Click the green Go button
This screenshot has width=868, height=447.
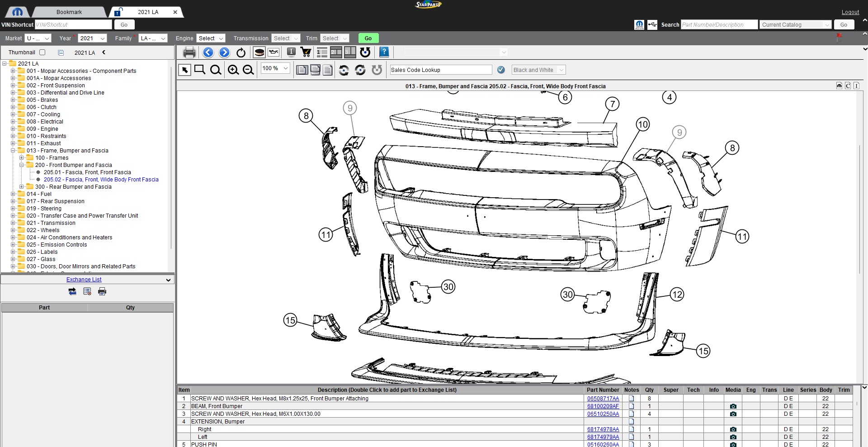pos(368,38)
